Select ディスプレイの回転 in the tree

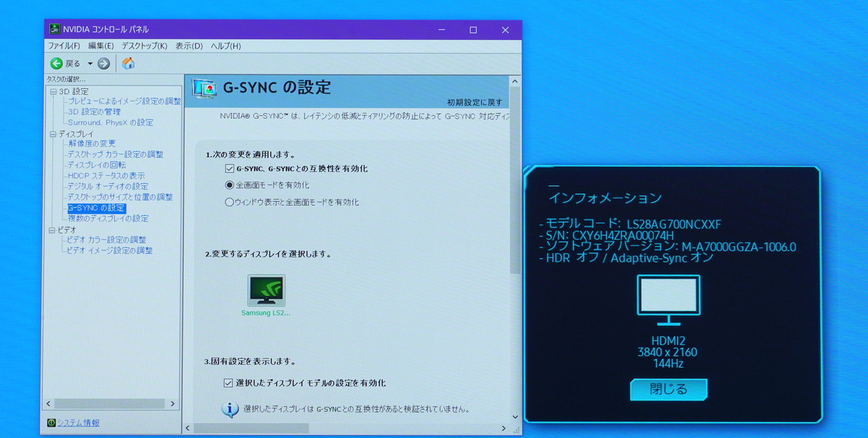[x=96, y=165]
